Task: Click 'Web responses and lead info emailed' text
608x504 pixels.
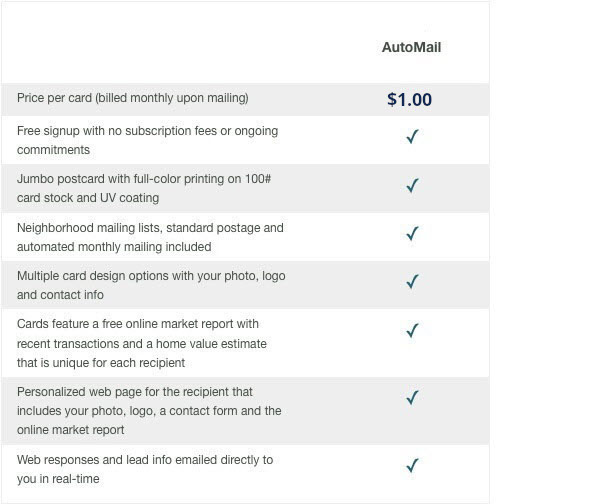Action: pos(145,460)
